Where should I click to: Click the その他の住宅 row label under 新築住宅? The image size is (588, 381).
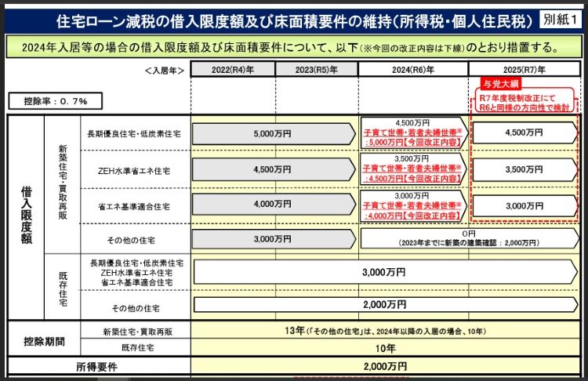[131, 241]
